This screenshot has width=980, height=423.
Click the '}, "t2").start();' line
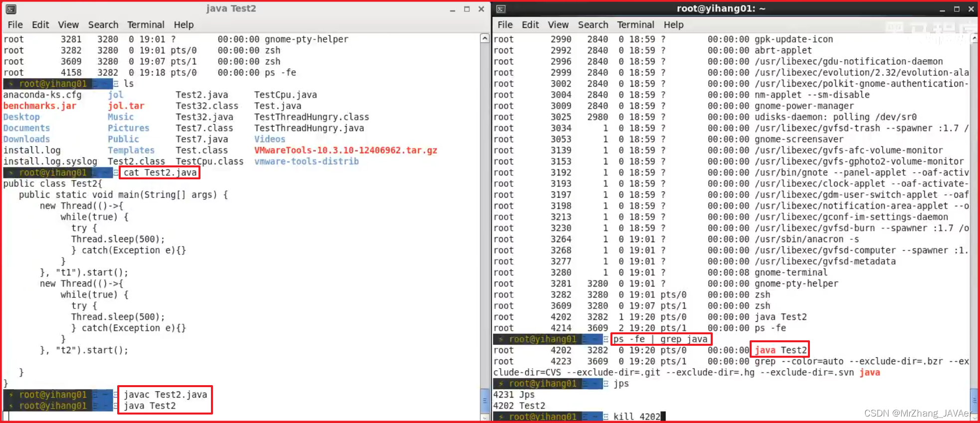click(84, 350)
